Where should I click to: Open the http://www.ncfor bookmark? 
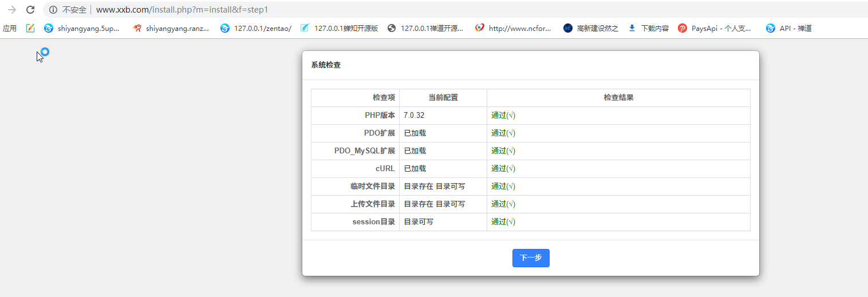513,28
